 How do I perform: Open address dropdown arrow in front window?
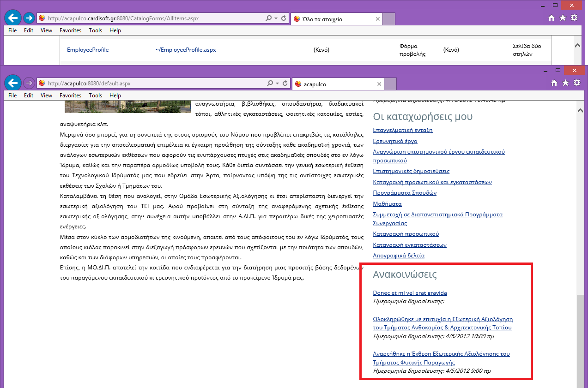277,84
